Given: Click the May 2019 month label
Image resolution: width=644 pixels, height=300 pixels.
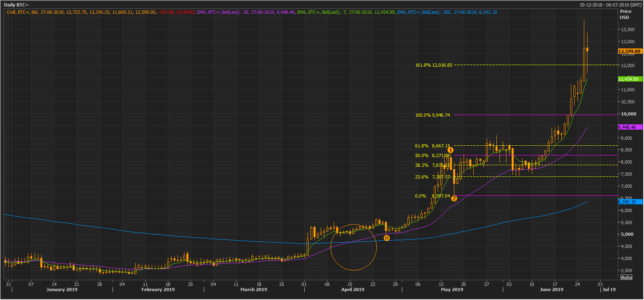Looking at the screenshot, I should point(452,290).
